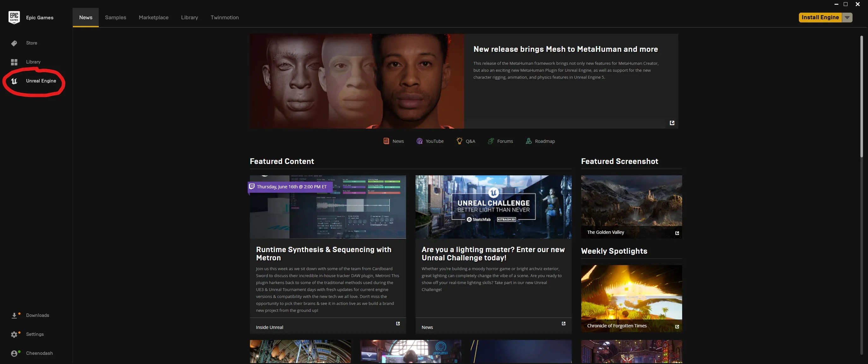Open the Unreal Engine Roadmap
The height and width of the screenshot is (364, 868).
point(540,141)
